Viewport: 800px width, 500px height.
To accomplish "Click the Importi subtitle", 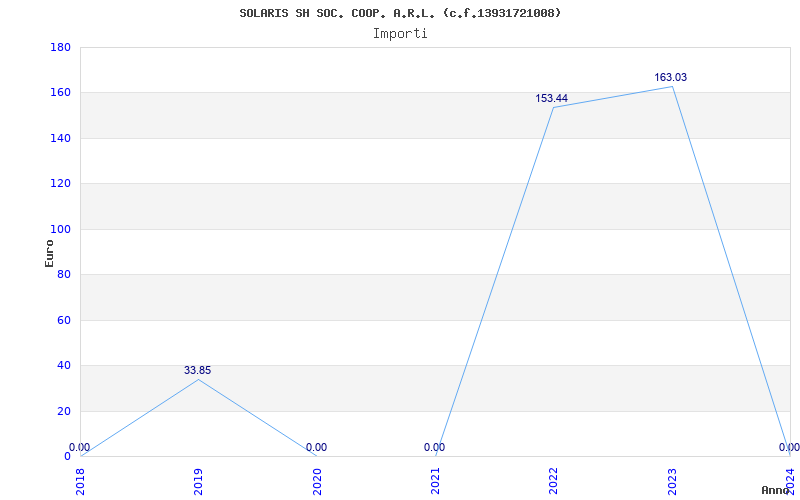I will pos(400,34).
